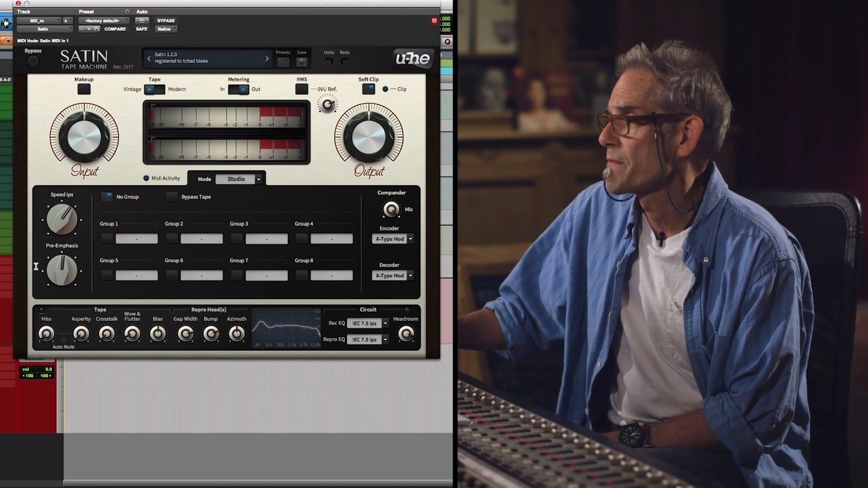Screen dimensions: 868x488
Task: Toggle the Group 6 switch
Action: [172, 275]
